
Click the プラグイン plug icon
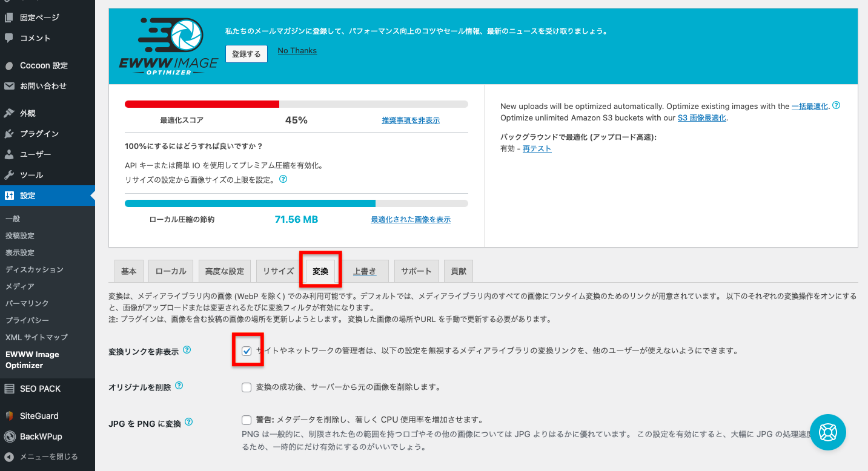[x=9, y=134]
